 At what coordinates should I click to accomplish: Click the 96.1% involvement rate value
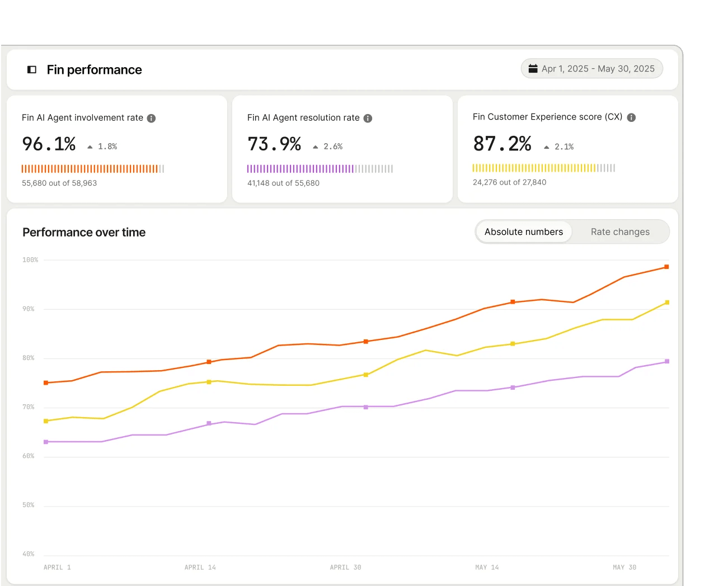point(49,144)
